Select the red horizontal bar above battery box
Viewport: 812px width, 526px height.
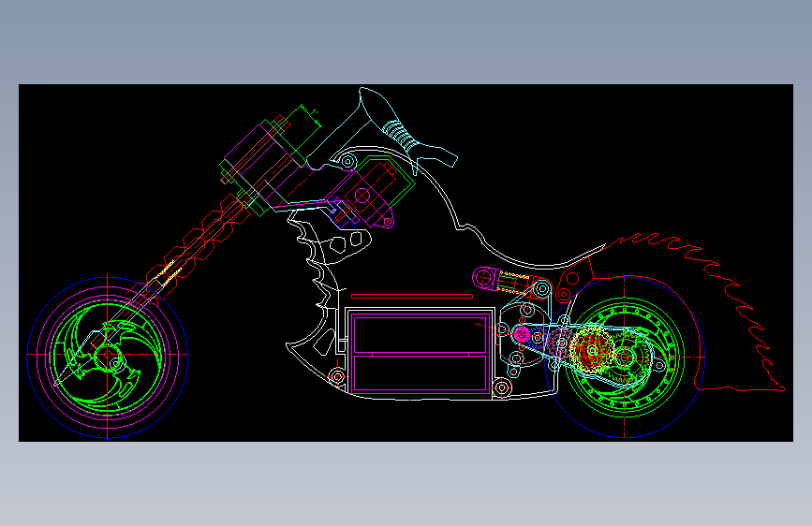[412, 296]
